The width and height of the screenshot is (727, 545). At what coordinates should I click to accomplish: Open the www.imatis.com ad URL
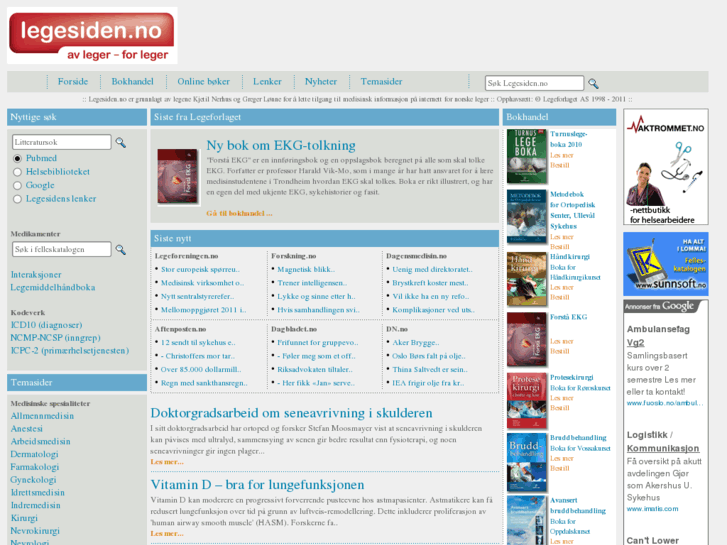652,509
